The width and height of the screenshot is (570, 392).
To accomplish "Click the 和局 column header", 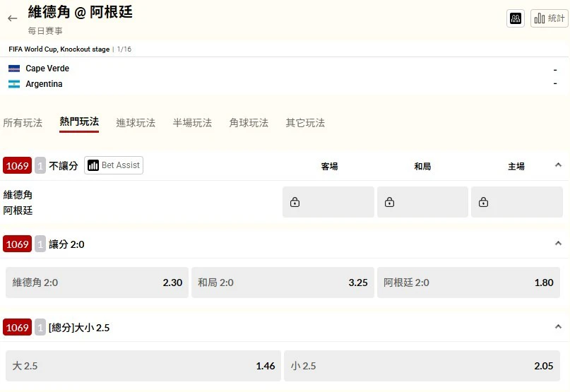I will click(422, 167).
